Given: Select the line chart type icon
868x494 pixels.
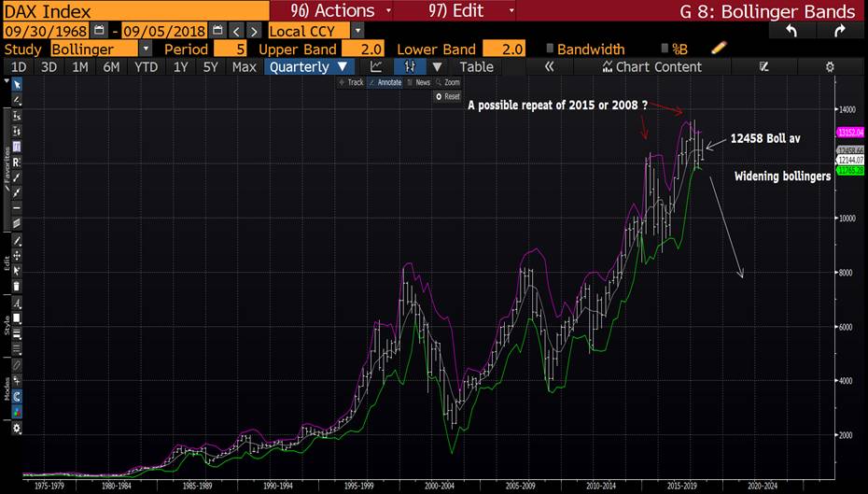Looking at the screenshot, I should click(x=376, y=67).
